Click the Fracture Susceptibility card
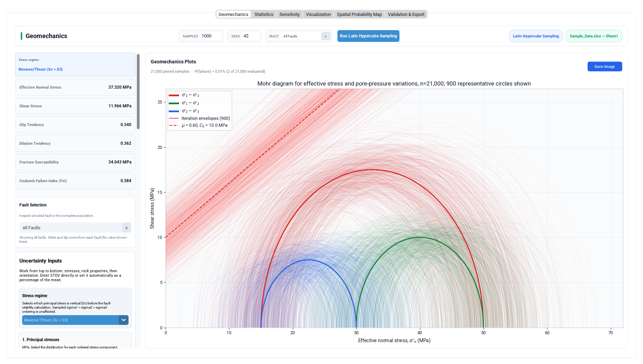The image size is (643, 364). (75, 162)
